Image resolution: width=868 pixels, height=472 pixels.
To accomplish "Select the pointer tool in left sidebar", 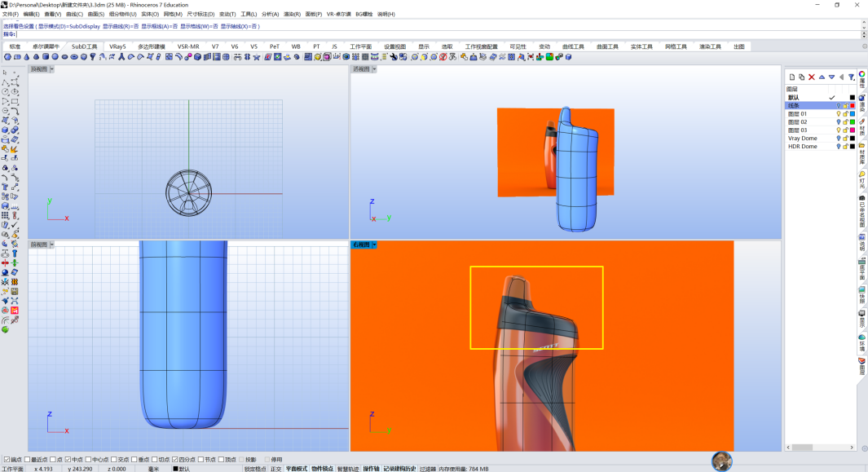I will click(5, 73).
